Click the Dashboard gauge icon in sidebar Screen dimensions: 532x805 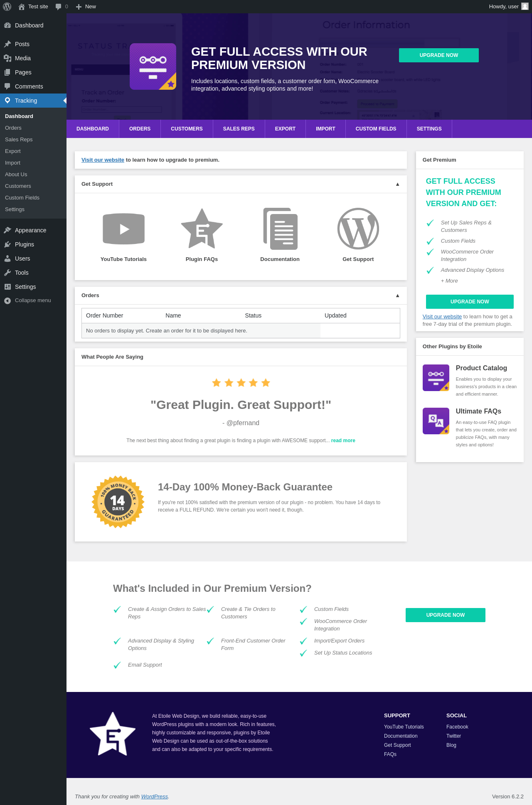7,25
